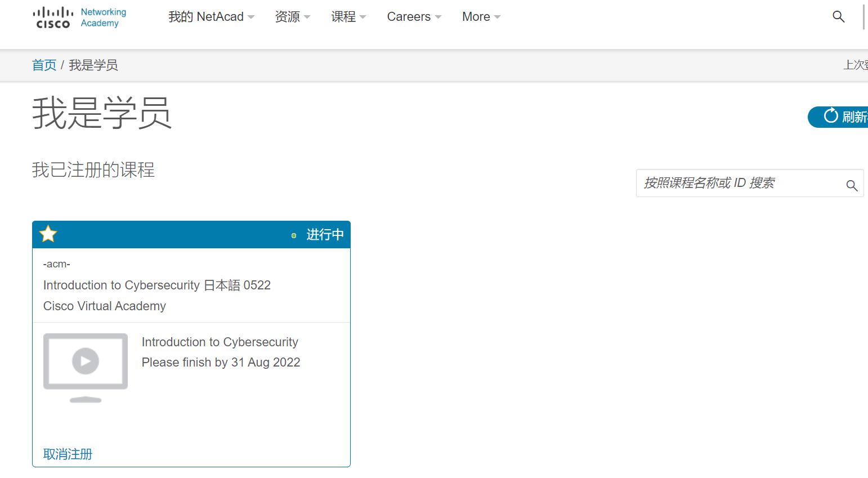Expand the 课程 menu
Image resolution: width=868 pixels, height=478 pixels.
tap(348, 17)
